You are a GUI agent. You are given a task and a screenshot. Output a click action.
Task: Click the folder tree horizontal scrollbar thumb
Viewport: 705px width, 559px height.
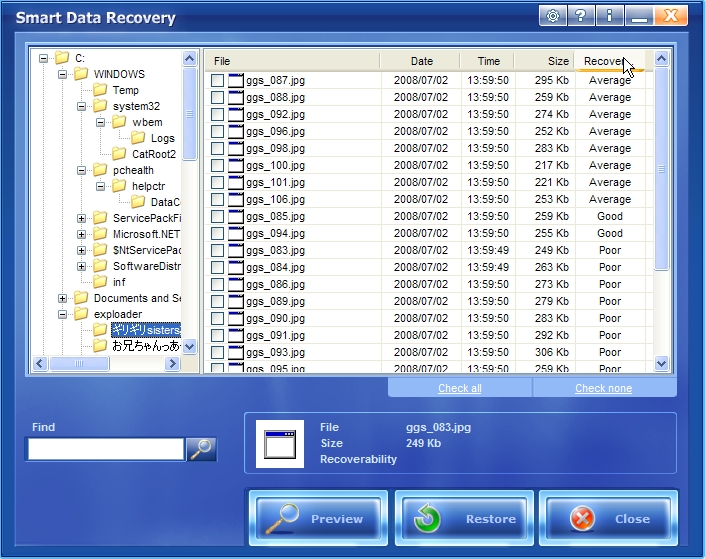click(x=79, y=363)
